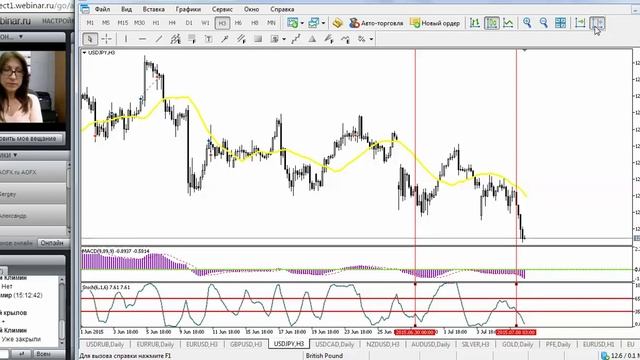Image resolution: width=640 pixels, height=360 pixels.
Task: Open the Market Watch yellow tag icon
Action: [x=337, y=23]
